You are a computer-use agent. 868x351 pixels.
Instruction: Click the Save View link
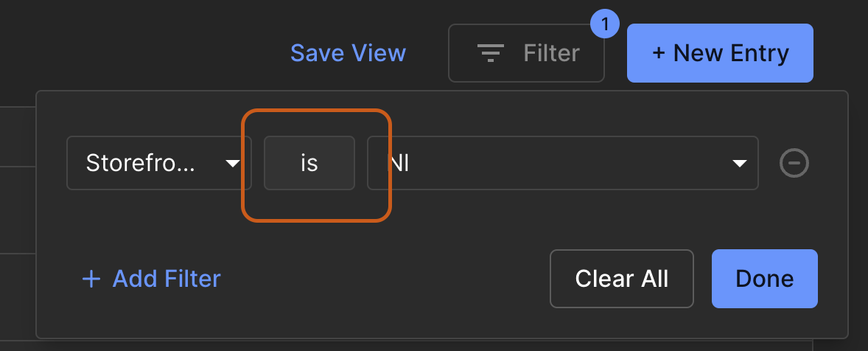(x=348, y=53)
